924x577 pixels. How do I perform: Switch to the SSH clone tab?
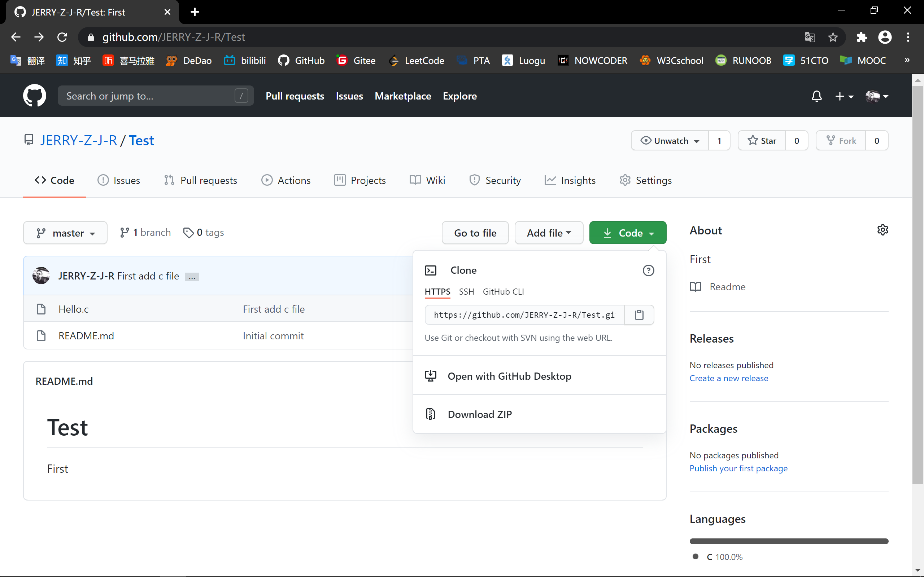tap(466, 292)
